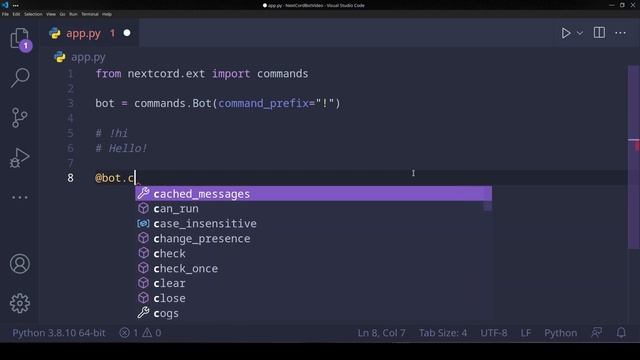The height and width of the screenshot is (360, 640).
Task: Click cube icon beside check suggestion
Action: [143, 253]
